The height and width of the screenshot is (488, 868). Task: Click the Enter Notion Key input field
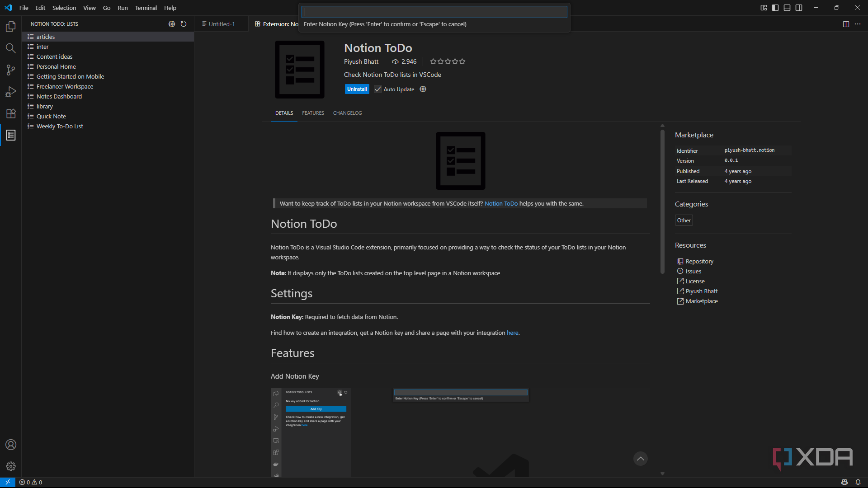click(434, 12)
